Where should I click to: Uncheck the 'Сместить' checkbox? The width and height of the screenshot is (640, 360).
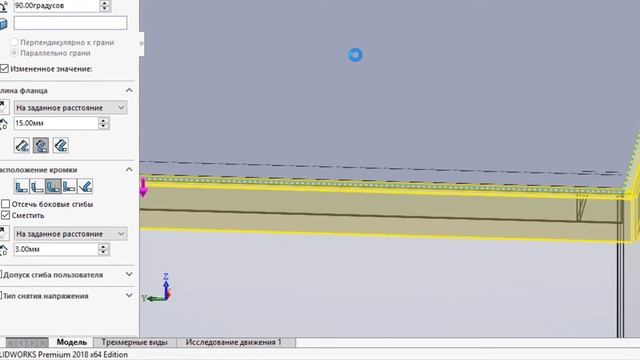(5, 215)
